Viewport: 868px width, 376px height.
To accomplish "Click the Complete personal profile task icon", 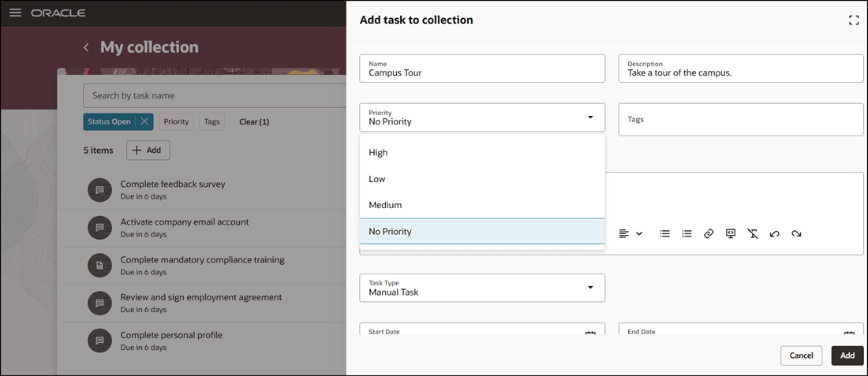I will click(x=99, y=341).
